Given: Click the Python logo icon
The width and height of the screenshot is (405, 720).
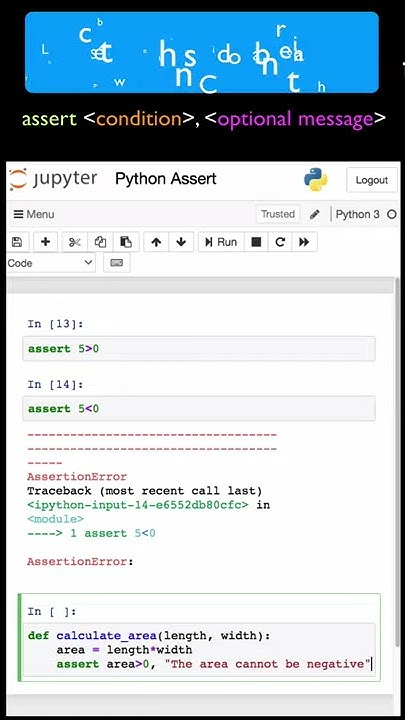Looking at the screenshot, I should point(315,180).
